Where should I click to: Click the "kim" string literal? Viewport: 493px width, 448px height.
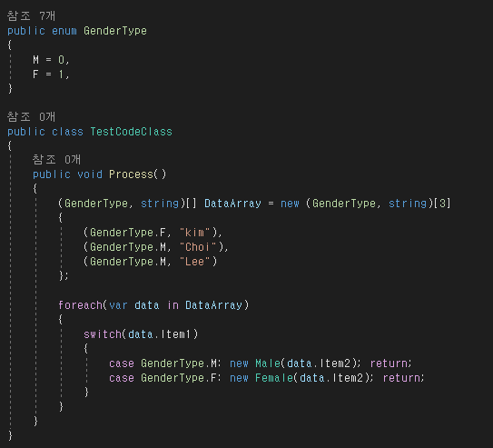click(x=194, y=233)
